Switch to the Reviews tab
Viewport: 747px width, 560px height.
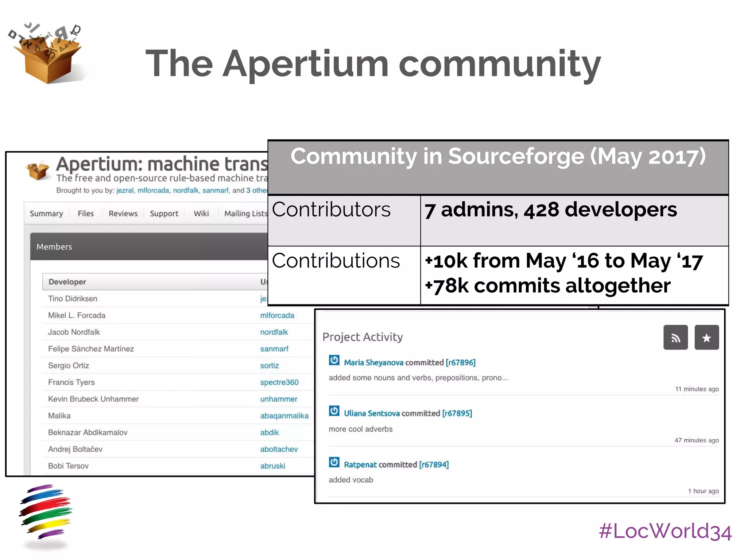coord(123,214)
